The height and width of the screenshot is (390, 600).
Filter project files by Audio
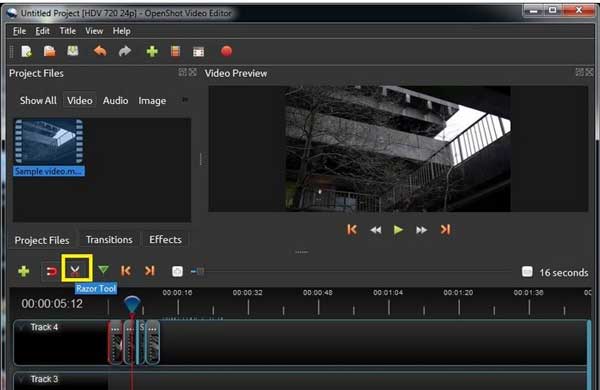click(x=115, y=101)
